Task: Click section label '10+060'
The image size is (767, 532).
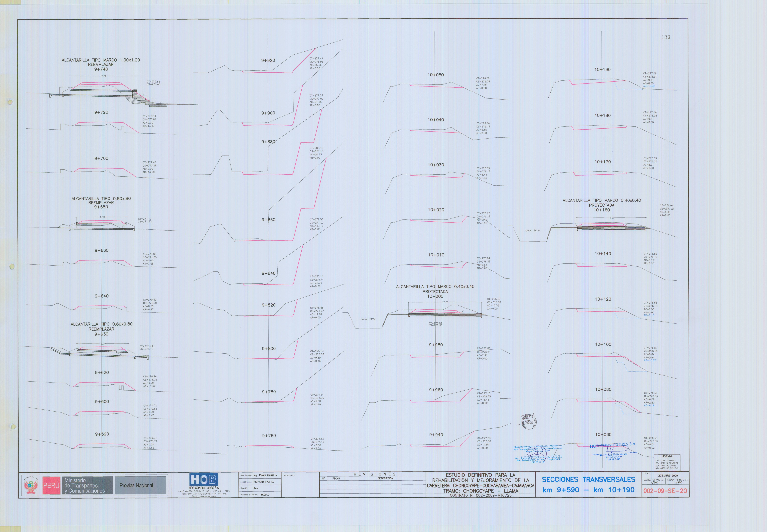Action: (603, 434)
